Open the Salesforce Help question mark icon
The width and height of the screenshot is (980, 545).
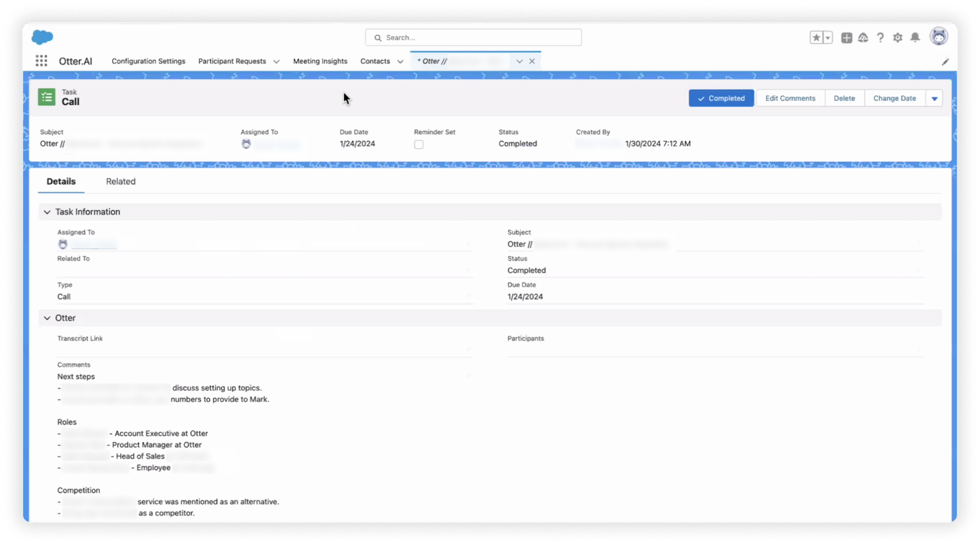click(880, 38)
